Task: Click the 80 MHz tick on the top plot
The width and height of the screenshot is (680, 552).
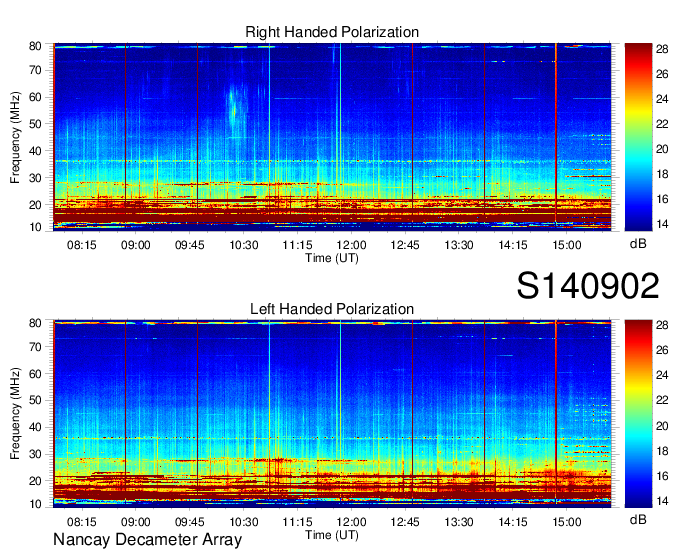Action: (35, 46)
